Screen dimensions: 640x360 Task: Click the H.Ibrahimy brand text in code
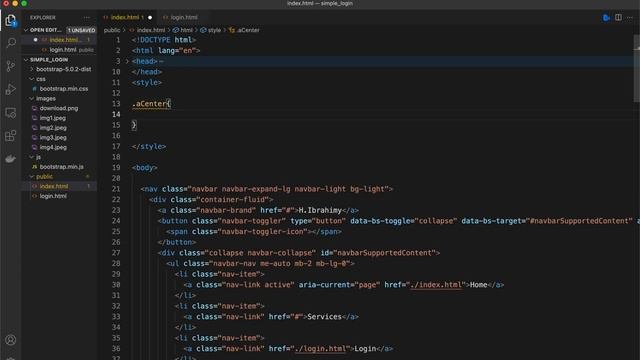point(320,210)
